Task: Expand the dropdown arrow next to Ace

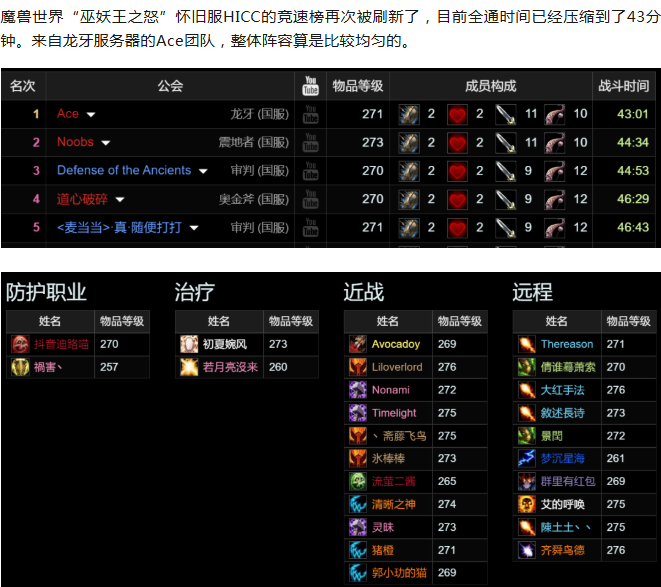Action: pos(91,115)
